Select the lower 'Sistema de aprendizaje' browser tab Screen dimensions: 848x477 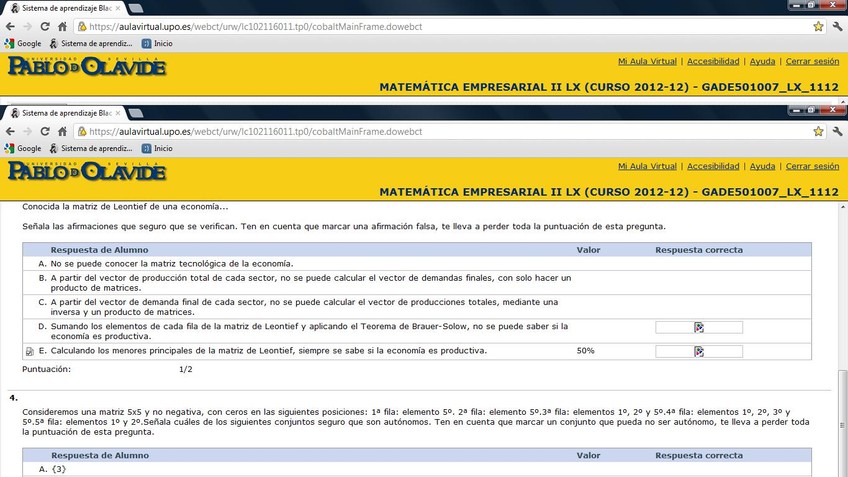[60, 113]
